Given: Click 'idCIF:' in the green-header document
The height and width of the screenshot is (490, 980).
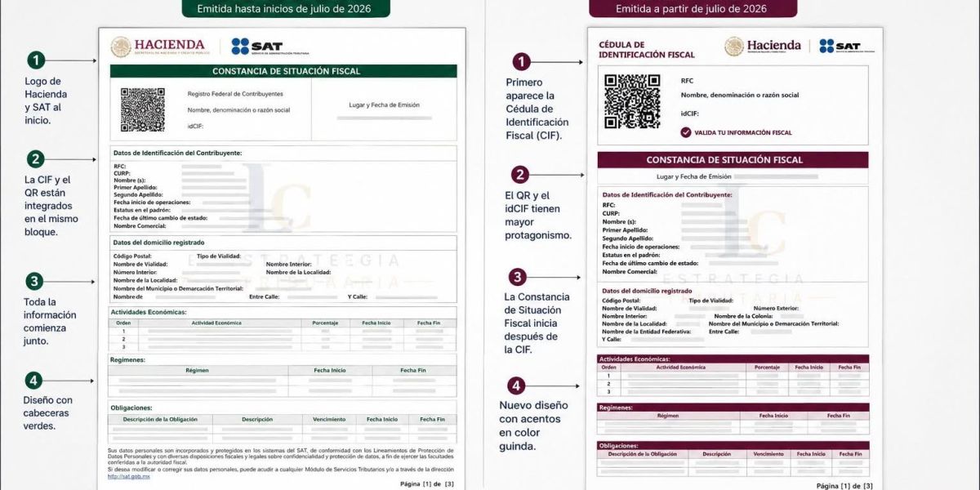Looking at the screenshot, I should [195, 126].
